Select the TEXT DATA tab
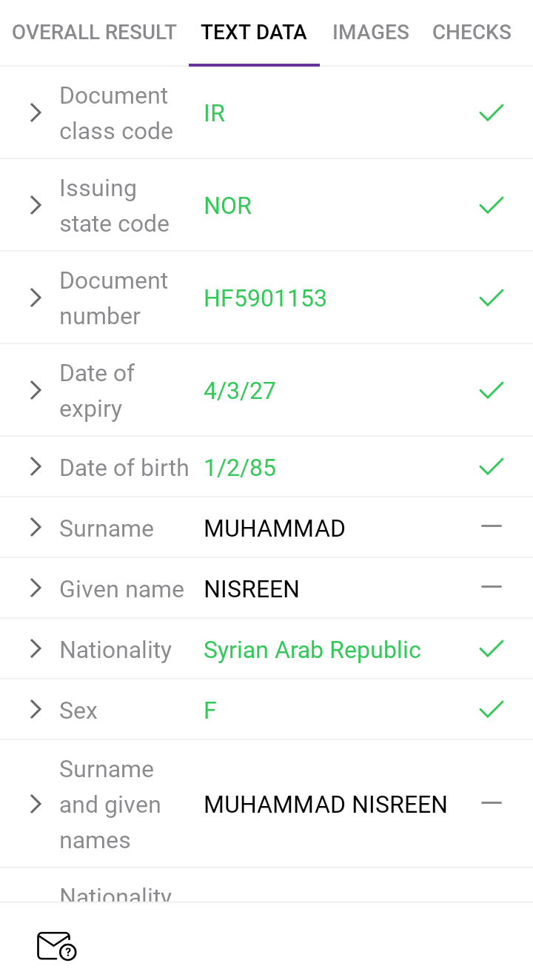 click(x=254, y=33)
